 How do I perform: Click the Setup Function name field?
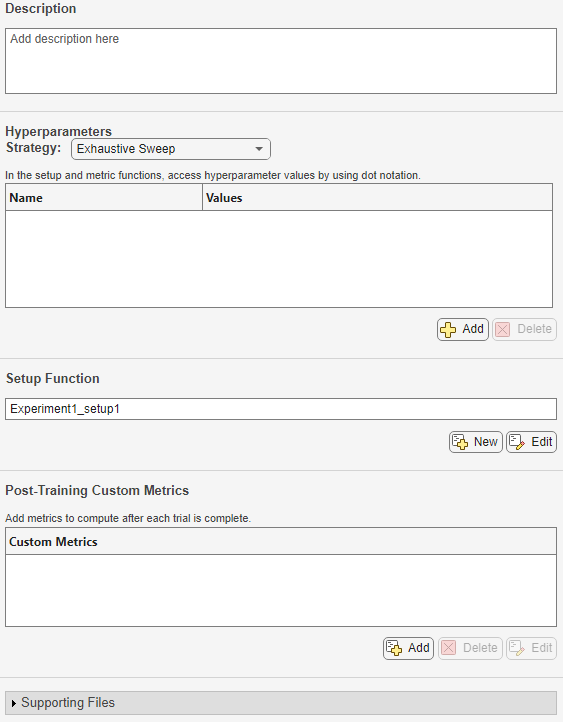tap(281, 409)
